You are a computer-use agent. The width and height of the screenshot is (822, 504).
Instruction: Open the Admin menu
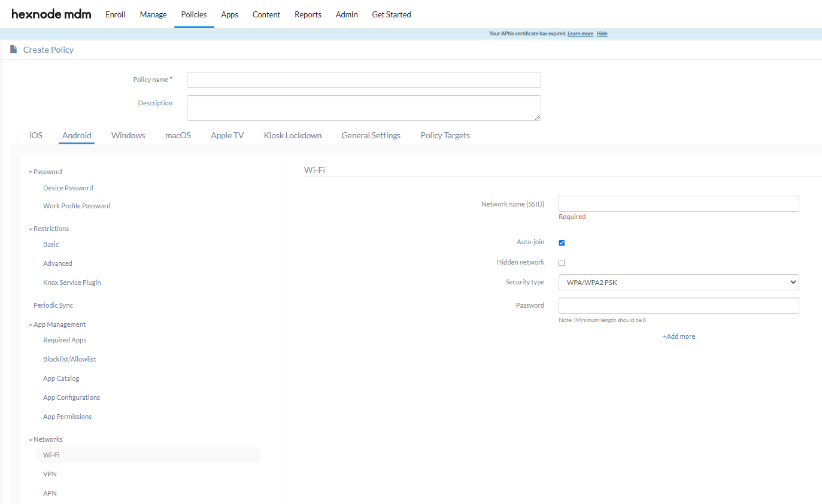347,14
